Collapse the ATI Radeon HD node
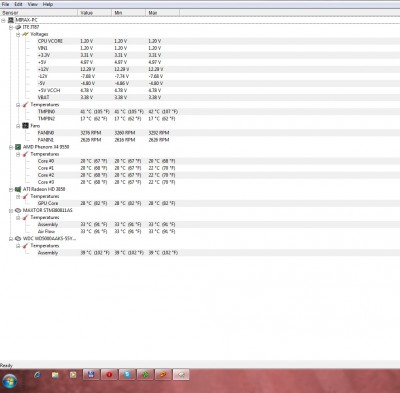 pos(11,190)
